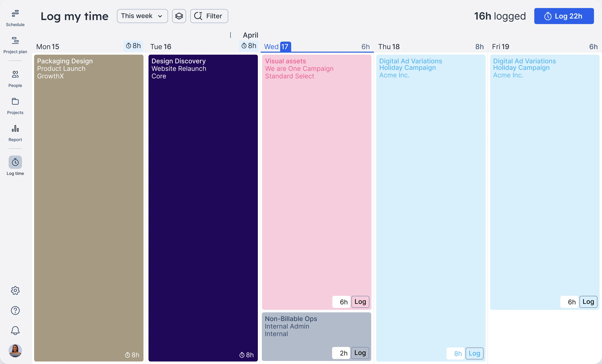This screenshot has width=602, height=364.
Task: Click the Log 22h button
Action: [x=564, y=16]
